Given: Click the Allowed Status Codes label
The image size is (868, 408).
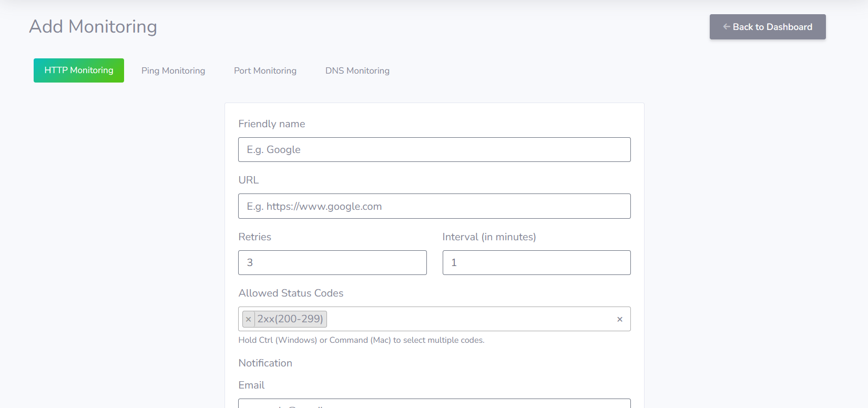Looking at the screenshot, I should [291, 293].
